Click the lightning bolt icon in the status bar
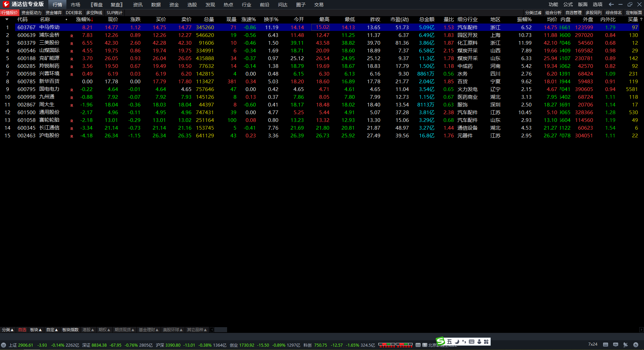The width and height of the screenshot is (644, 350). (x=636, y=345)
